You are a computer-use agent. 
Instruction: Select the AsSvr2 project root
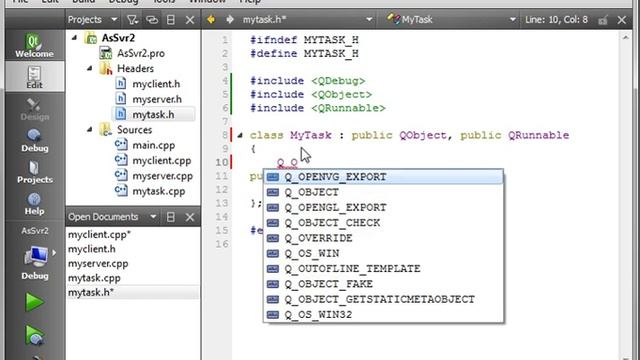118,38
